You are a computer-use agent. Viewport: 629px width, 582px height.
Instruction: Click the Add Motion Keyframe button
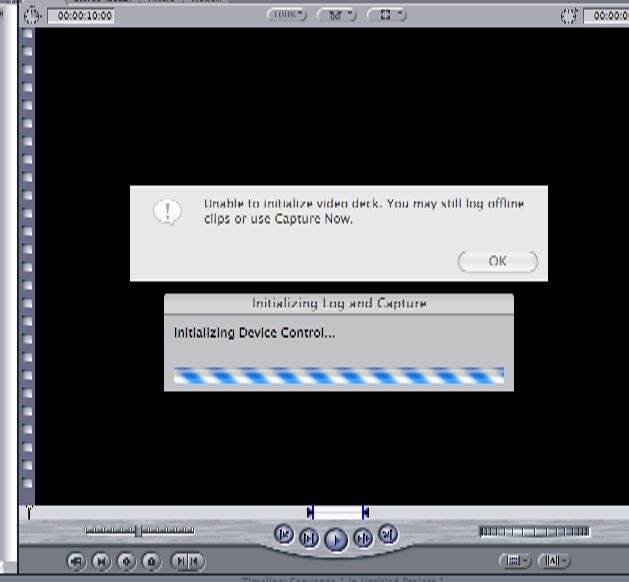coord(126,561)
